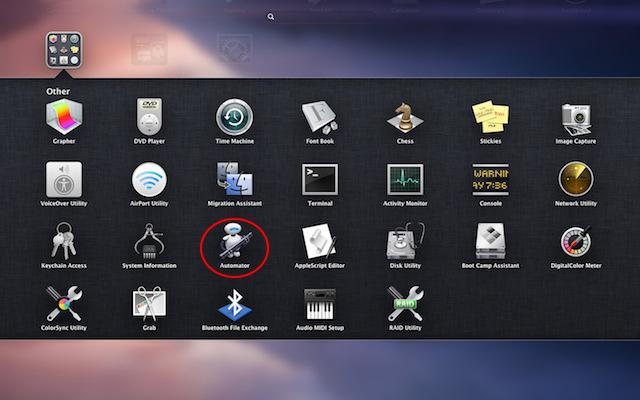Open Time Machine
Screen dimensions: 640x400
coord(234,118)
